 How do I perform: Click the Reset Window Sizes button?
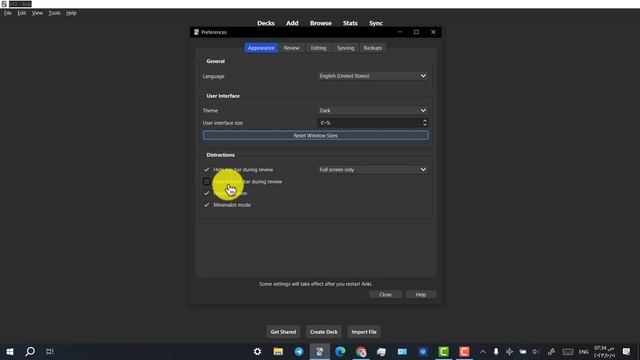pos(316,136)
